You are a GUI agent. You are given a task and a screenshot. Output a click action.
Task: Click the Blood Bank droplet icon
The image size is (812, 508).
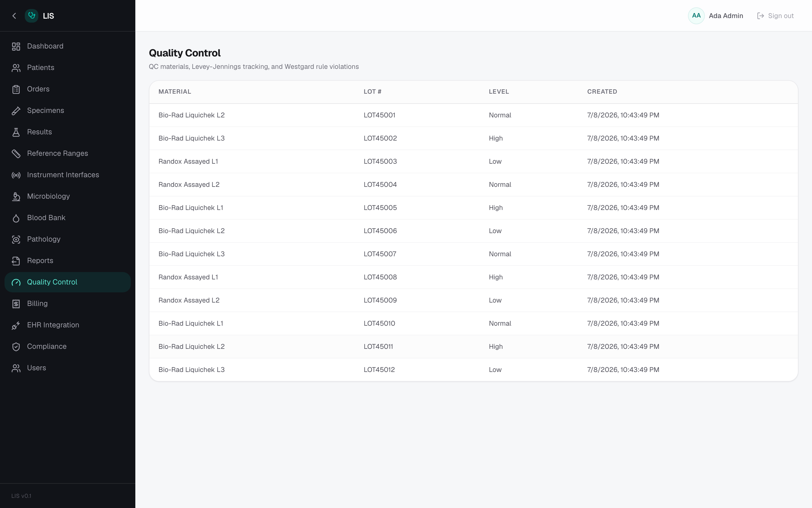point(16,218)
